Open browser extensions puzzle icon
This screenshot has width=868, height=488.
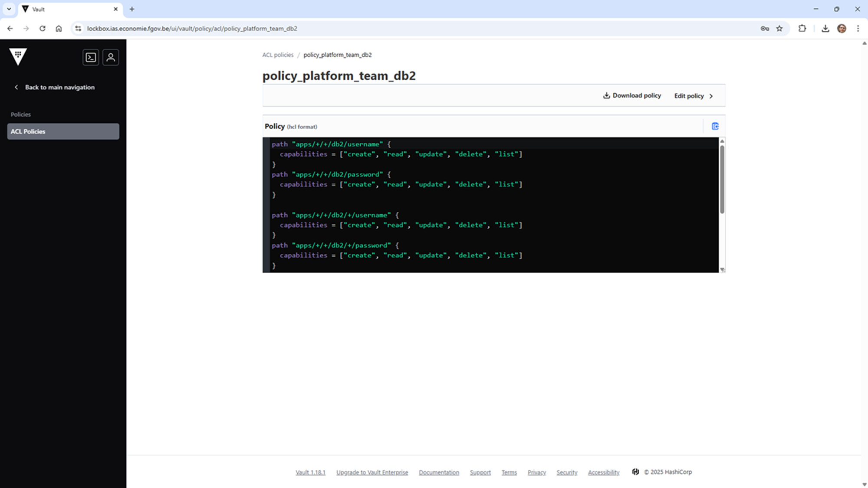click(802, 29)
